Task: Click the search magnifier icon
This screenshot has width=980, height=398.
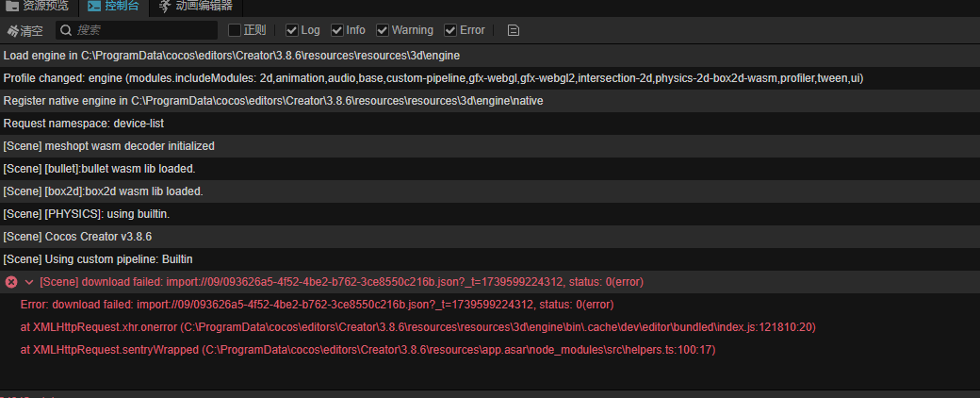Action: pos(66,30)
